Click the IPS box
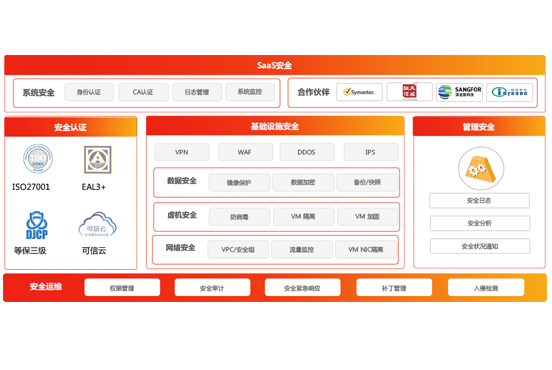This screenshot has height=370, width=552. click(371, 152)
